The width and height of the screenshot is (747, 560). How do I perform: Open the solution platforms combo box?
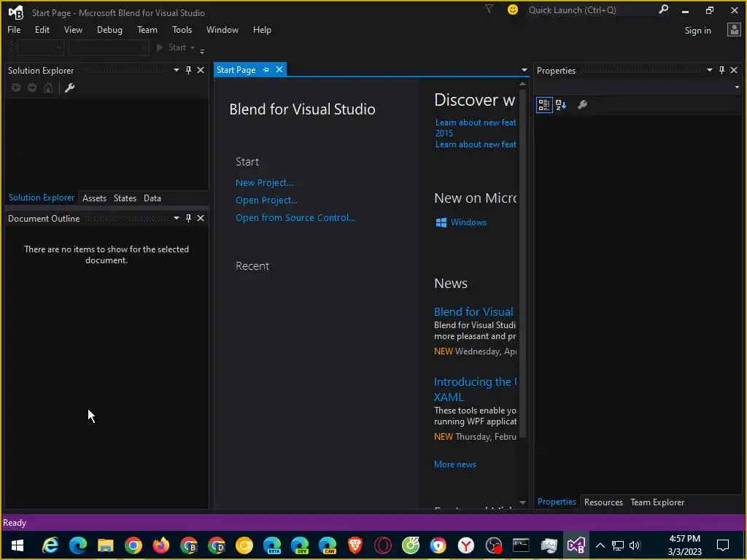click(109, 47)
